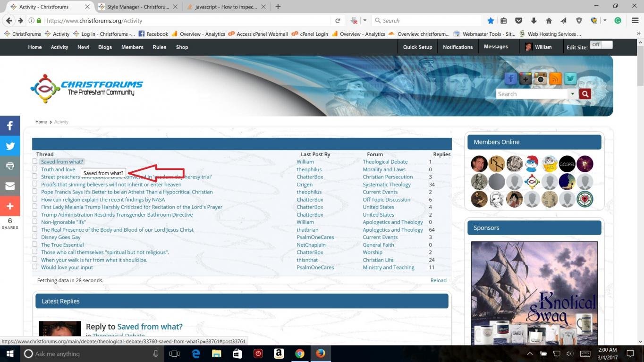Click the Cortana 'Ask me anything' box
Screen dimensions: 644x362
tap(92, 354)
